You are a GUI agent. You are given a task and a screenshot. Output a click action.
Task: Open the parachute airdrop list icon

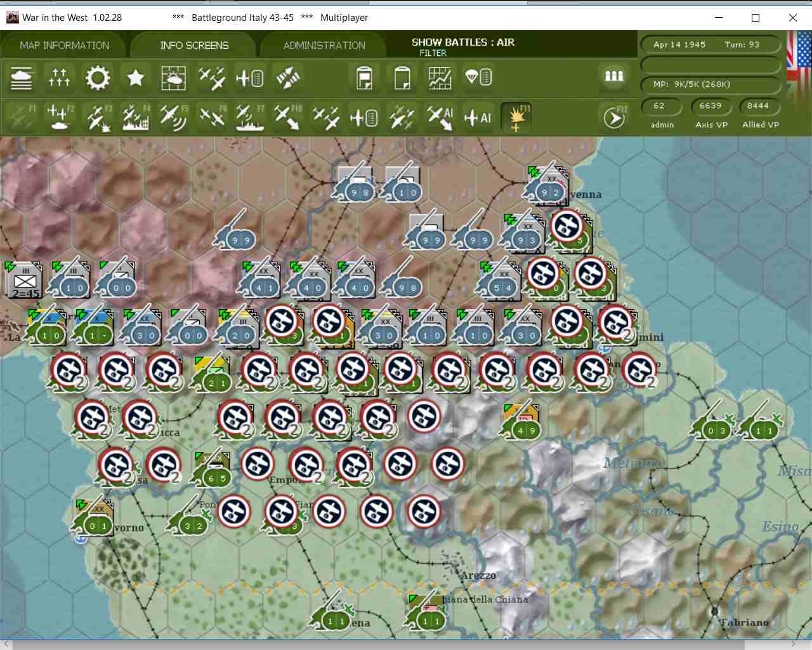(478, 77)
